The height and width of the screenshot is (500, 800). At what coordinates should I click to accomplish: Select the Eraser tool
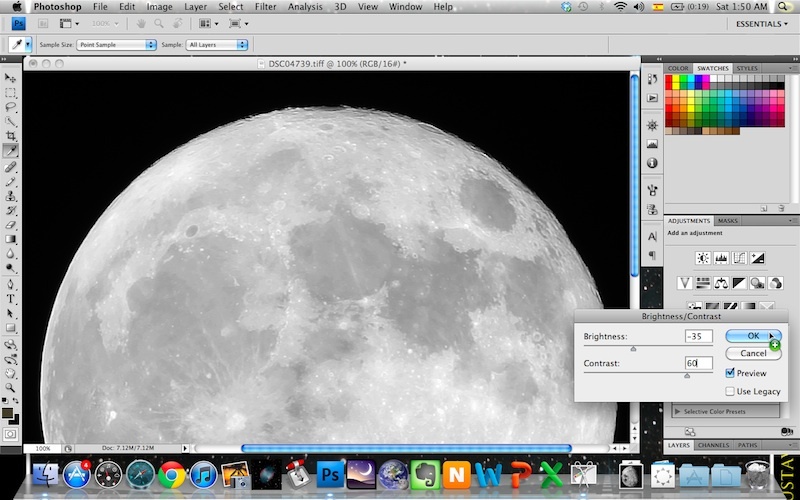coord(11,225)
